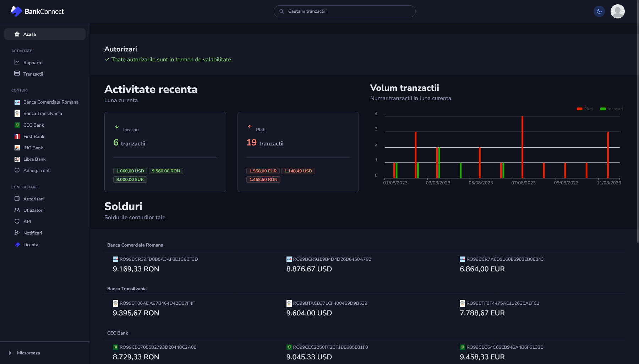Click the Tranzactii table icon
The image size is (639, 364).
17,73
